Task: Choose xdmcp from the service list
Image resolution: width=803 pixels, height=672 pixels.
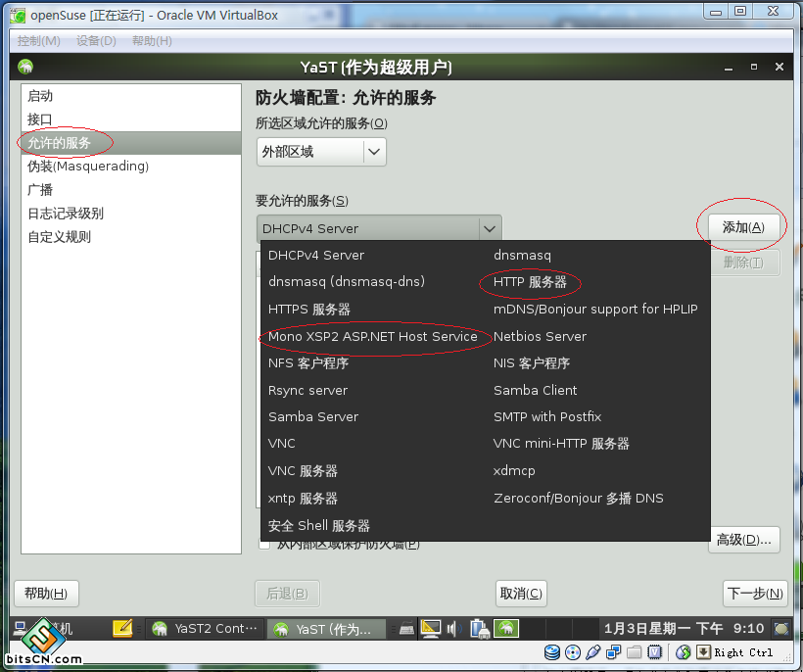Action: click(x=514, y=471)
